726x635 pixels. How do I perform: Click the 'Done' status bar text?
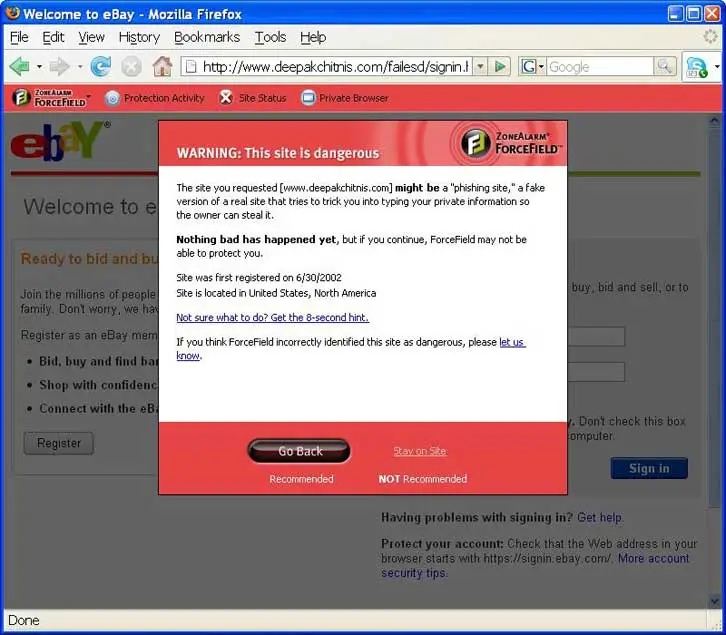point(24,621)
